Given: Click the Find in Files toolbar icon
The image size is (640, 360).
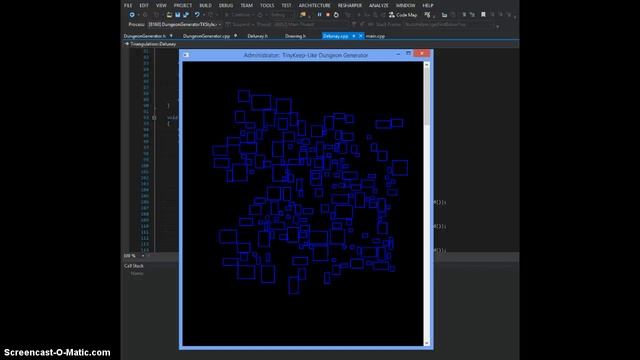Looking at the screenshot, I should [x=302, y=15].
